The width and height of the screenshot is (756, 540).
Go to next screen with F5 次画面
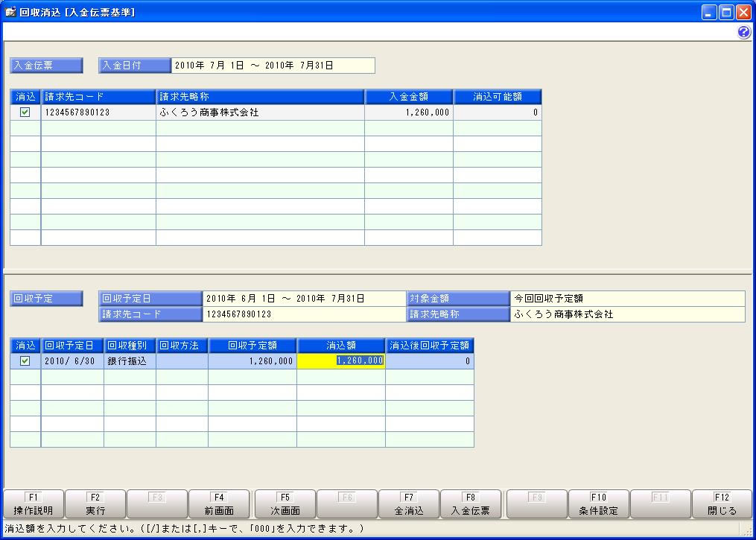(285, 504)
